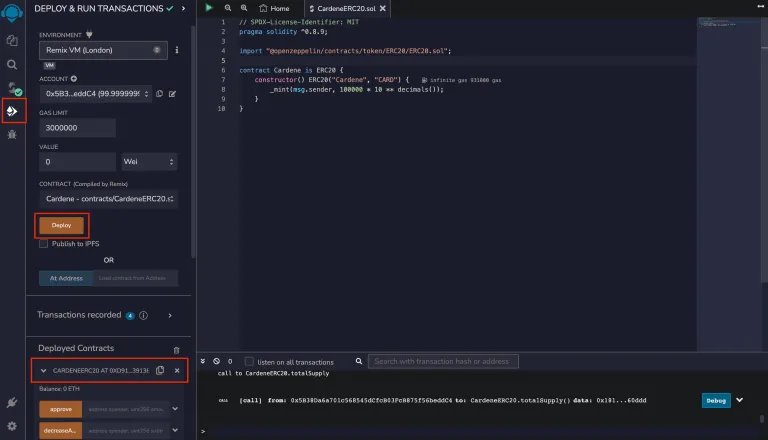Zoom out the editor font
This screenshot has width=768, height=440.
click(228, 8)
